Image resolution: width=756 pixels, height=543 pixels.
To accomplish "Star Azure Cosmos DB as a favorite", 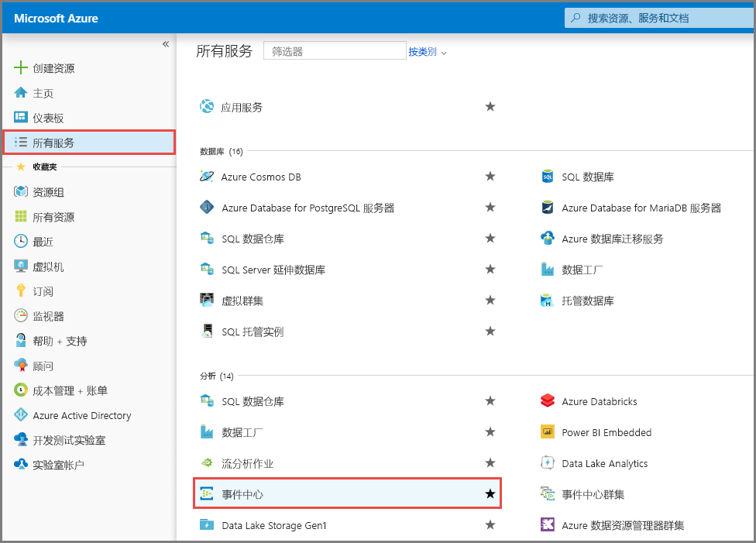I will (x=490, y=177).
